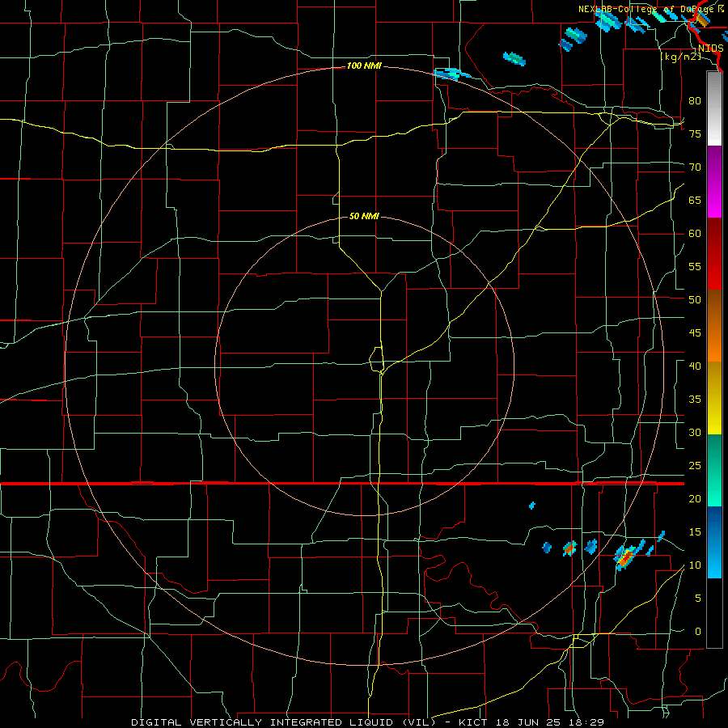The width and height of the screenshot is (728, 728).
Task: Pick the white-gray top segment of color bar
Action: point(714,108)
